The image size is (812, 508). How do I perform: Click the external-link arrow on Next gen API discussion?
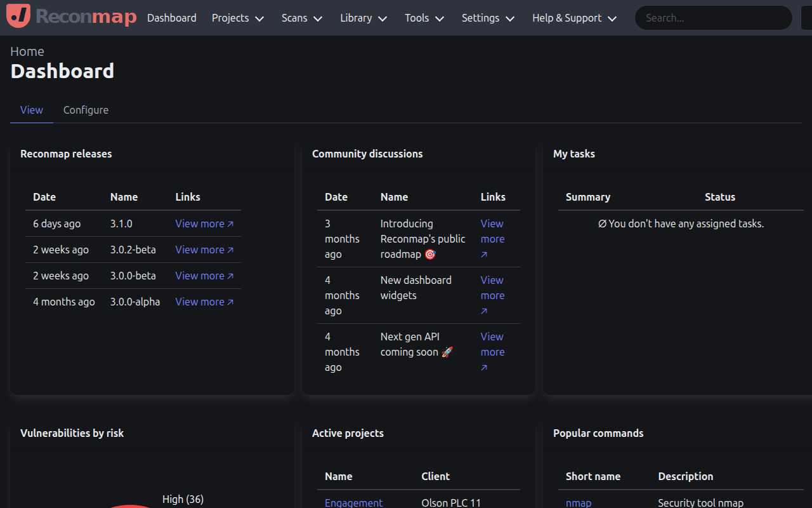point(483,367)
